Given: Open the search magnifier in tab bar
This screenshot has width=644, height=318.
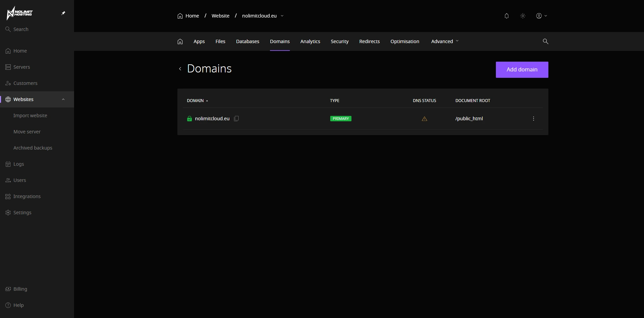Looking at the screenshot, I should (x=546, y=41).
